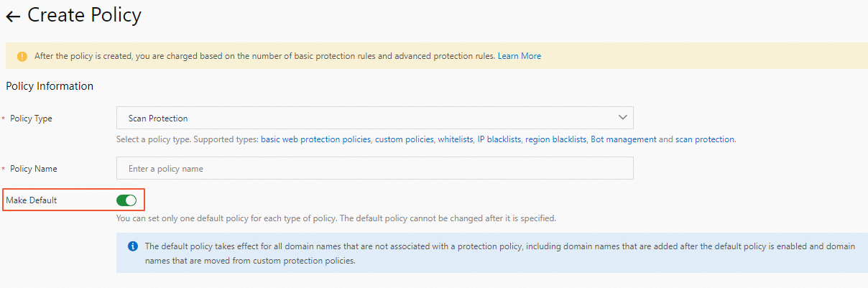Click the Make Default label text

pyautogui.click(x=31, y=200)
